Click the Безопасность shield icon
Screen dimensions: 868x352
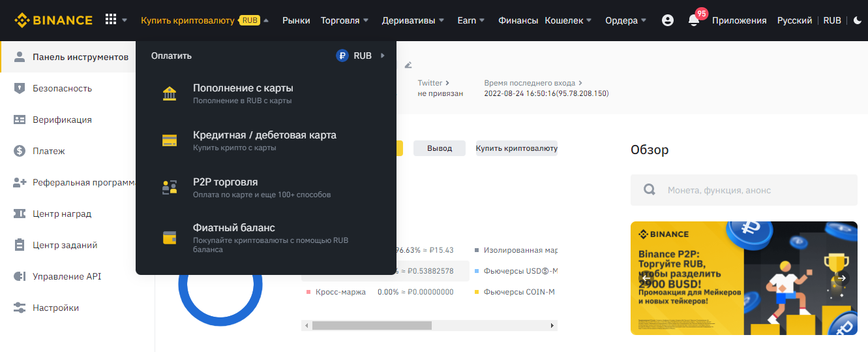point(20,88)
